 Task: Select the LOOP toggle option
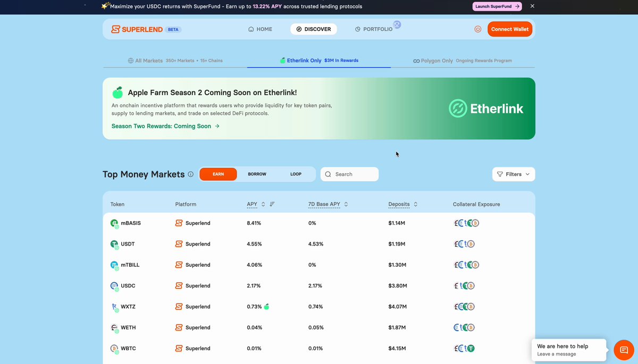296,174
